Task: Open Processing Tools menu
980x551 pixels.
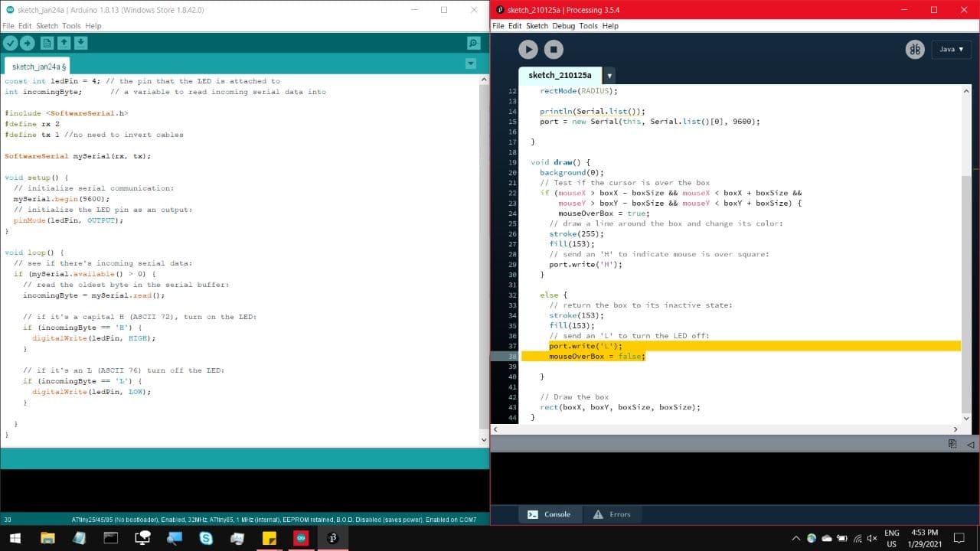Action: (x=588, y=26)
